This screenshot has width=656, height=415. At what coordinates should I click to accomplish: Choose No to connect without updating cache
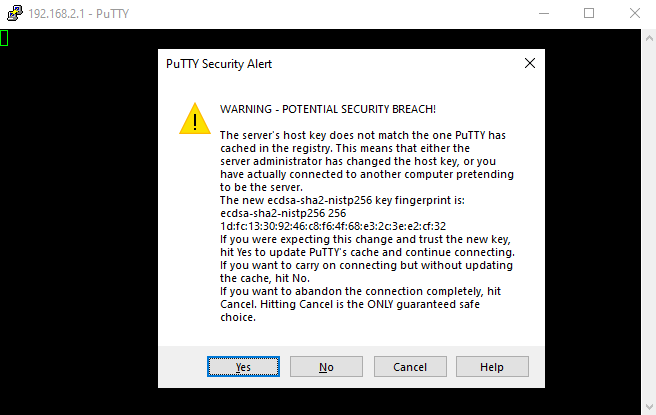click(326, 367)
